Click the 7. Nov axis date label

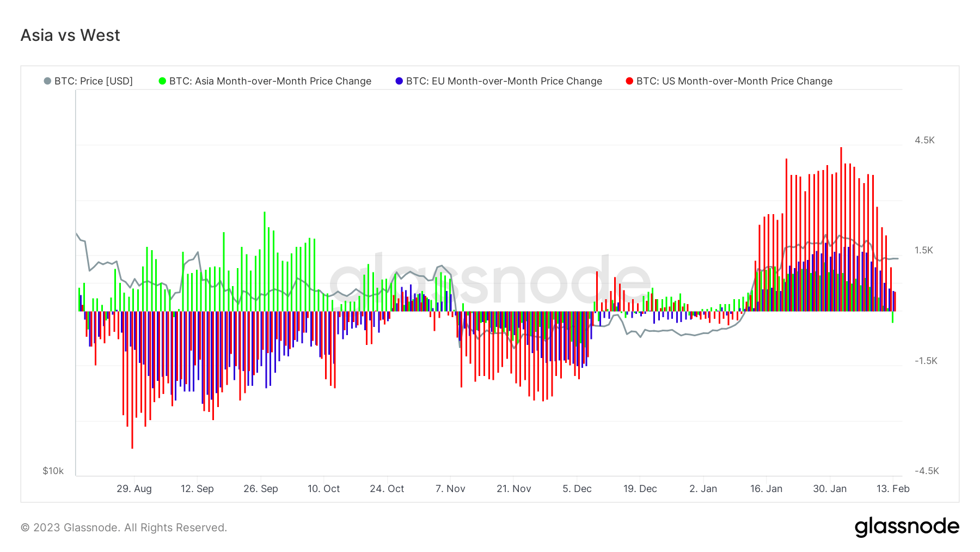point(450,489)
